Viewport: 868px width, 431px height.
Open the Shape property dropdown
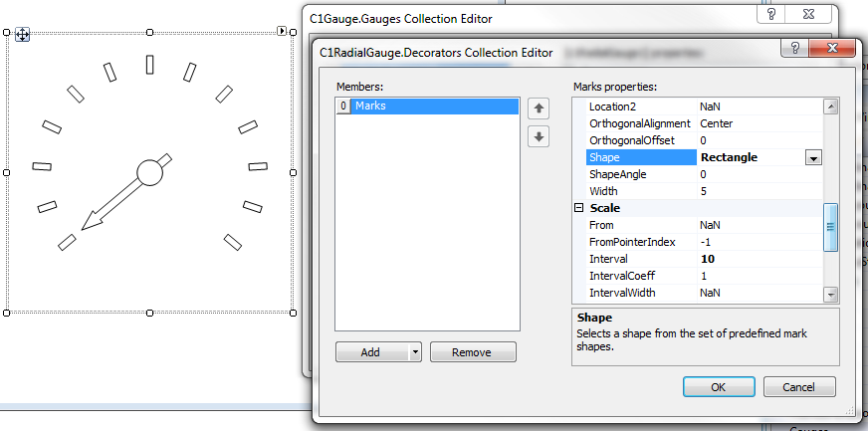pos(812,157)
